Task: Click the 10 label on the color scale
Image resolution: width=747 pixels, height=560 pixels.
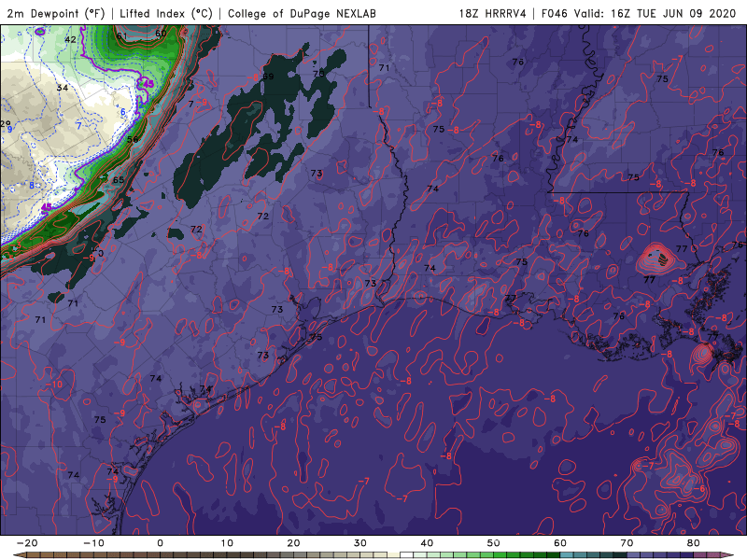Action: (227, 543)
